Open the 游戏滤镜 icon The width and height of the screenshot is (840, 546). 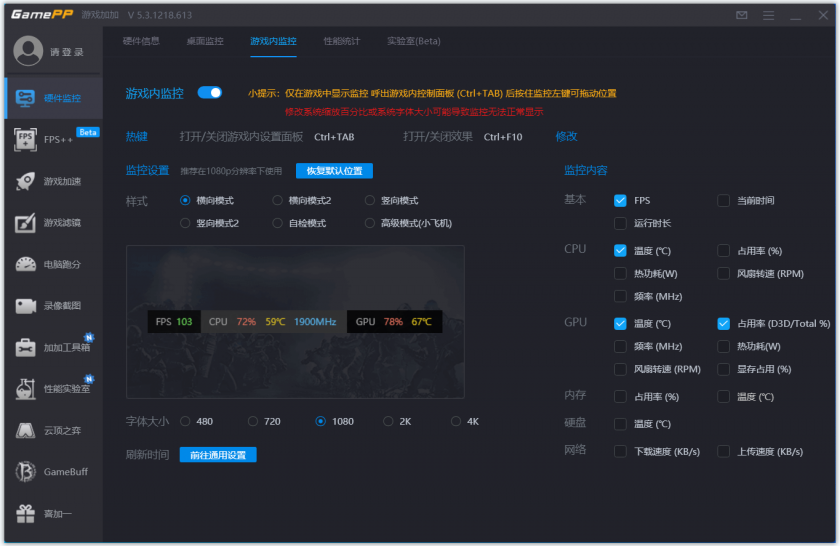(25, 223)
